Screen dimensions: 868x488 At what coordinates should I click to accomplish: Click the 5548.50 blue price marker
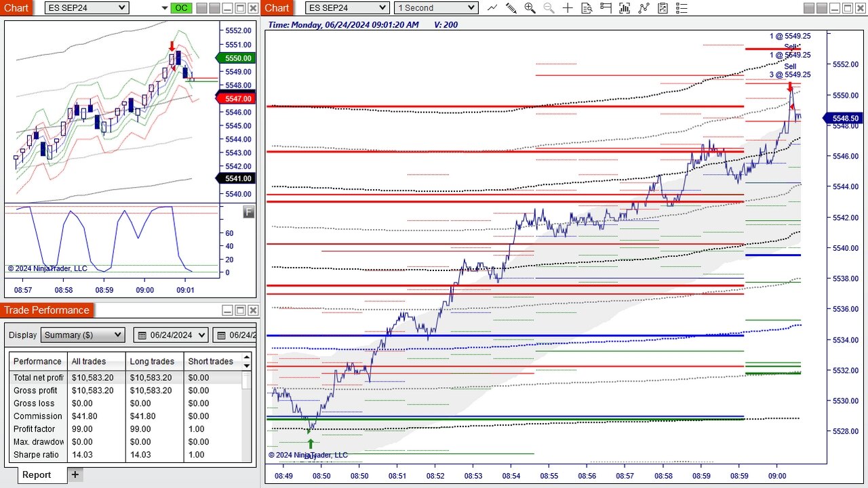point(843,119)
